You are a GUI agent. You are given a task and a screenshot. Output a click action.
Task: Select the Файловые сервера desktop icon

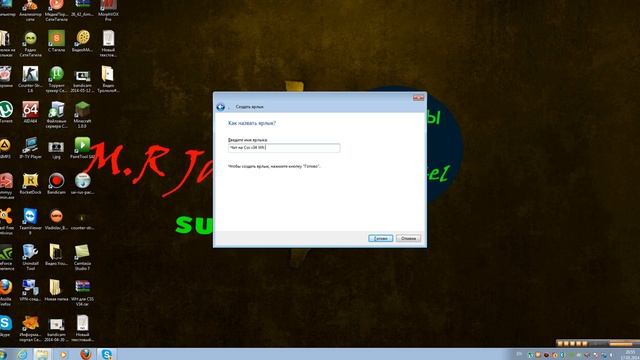coord(56,115)
